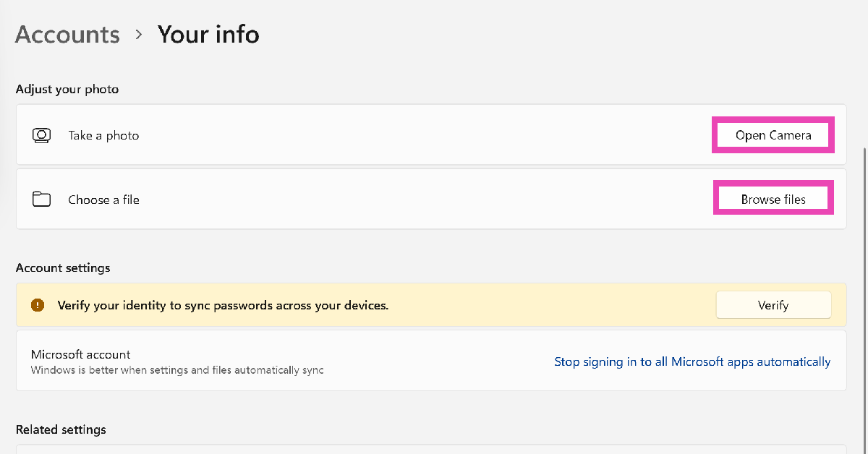Viewport: 868px width, 454px height.
Task: Click the Verify your identity message text
Action: 223,305
